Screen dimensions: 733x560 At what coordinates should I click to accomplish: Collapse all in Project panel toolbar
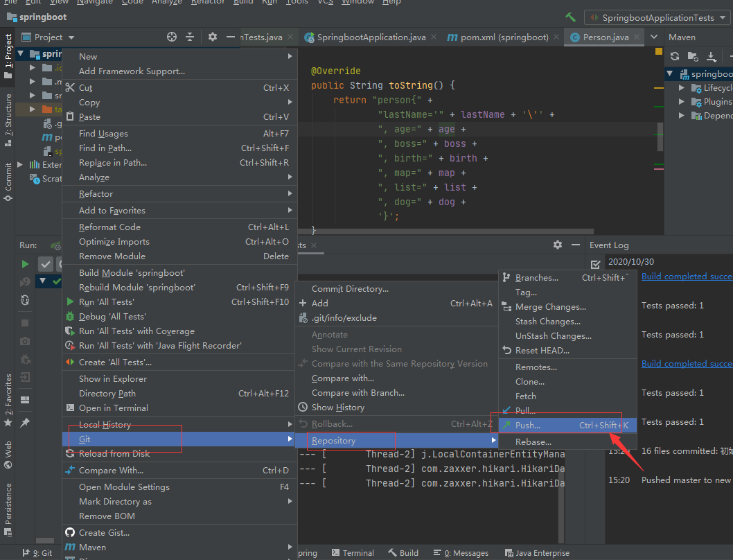[190, 37]
